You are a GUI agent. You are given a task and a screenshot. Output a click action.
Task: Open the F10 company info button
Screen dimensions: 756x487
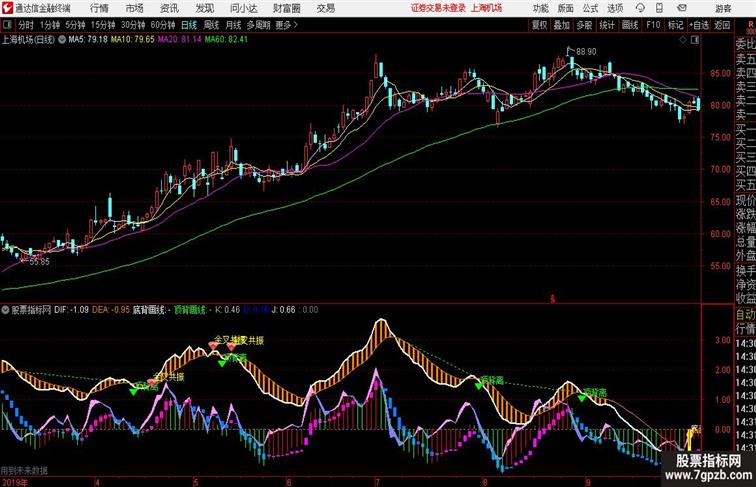click(x=653, y=25)
